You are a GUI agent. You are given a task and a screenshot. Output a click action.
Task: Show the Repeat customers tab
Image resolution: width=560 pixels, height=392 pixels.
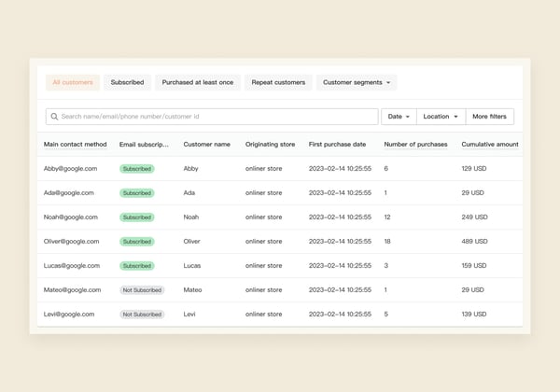278,82
